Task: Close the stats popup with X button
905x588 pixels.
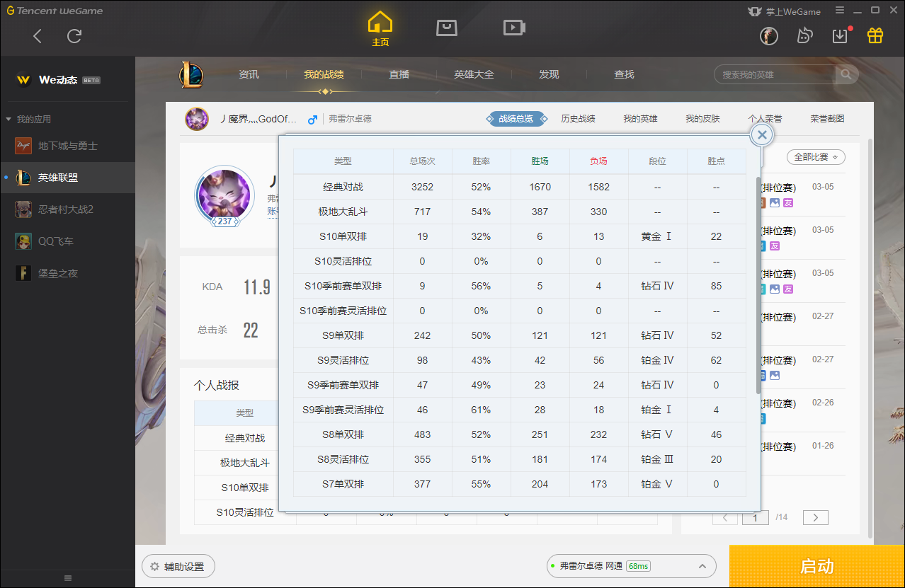Action: (x=762, y=135)
